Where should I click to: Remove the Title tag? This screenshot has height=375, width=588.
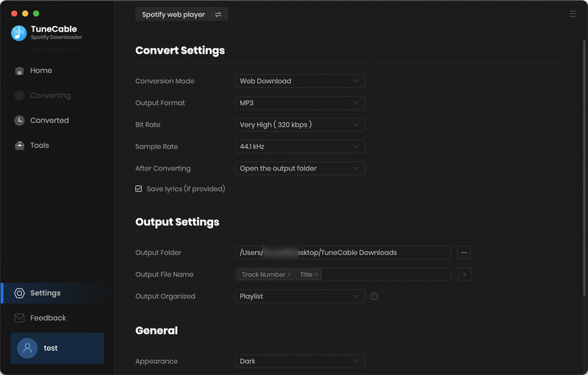[x=316, y=274]
